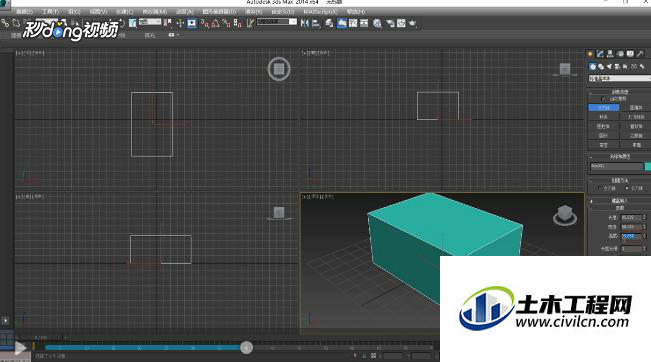651x362 pixels.
Task: Expand the Keyboard Entry rollout
Action: (619, 201)
